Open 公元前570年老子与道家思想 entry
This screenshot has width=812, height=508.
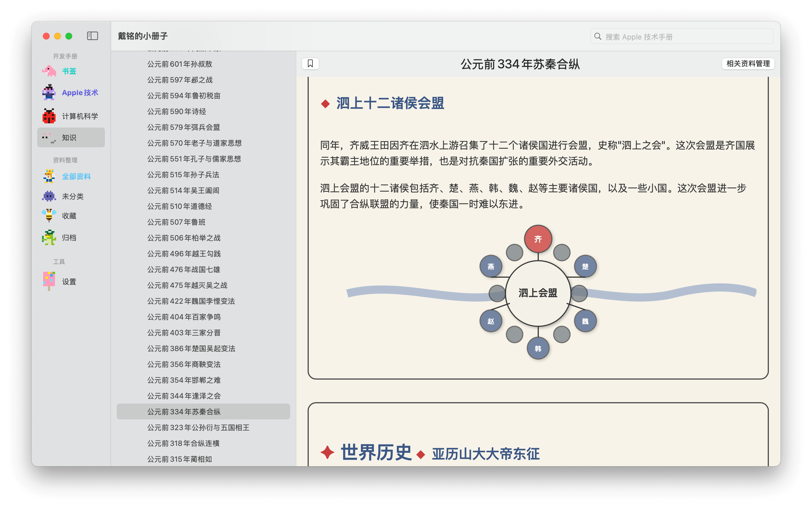[x=203, y=143]
